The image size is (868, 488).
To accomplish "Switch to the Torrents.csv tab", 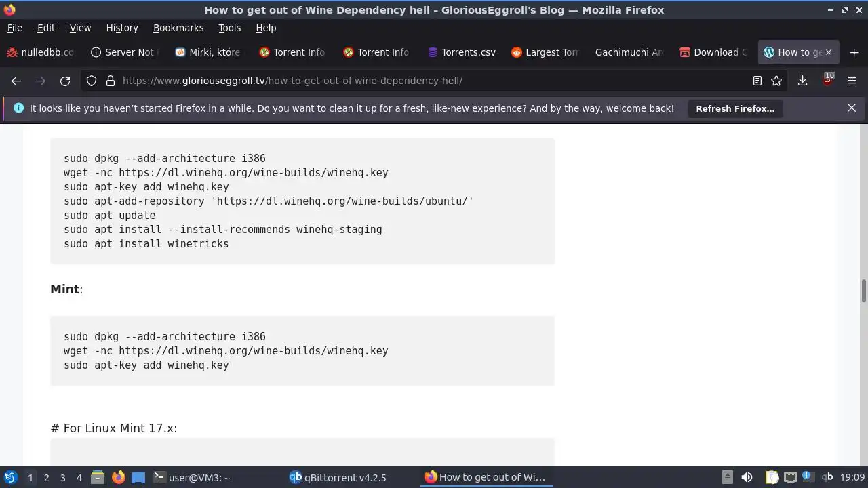I will (x=462, y=52).
